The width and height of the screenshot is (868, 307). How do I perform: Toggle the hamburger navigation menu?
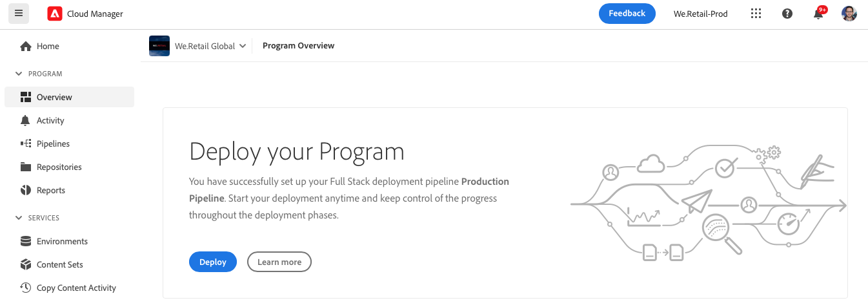pos(19,13)
